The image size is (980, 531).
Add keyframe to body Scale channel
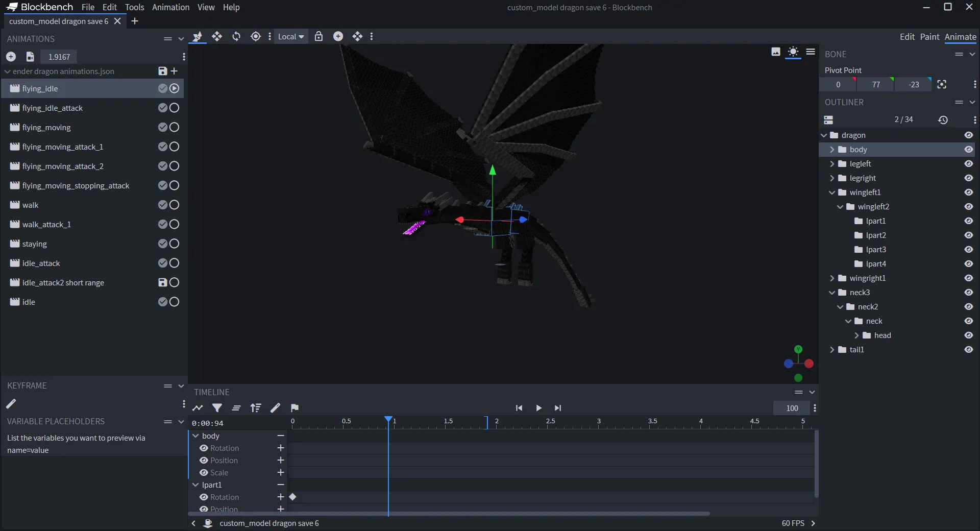(x=281, y=472)
